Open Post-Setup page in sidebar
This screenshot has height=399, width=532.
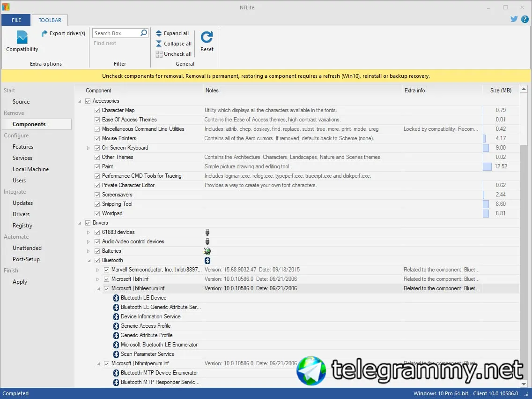tap(26, 259)
